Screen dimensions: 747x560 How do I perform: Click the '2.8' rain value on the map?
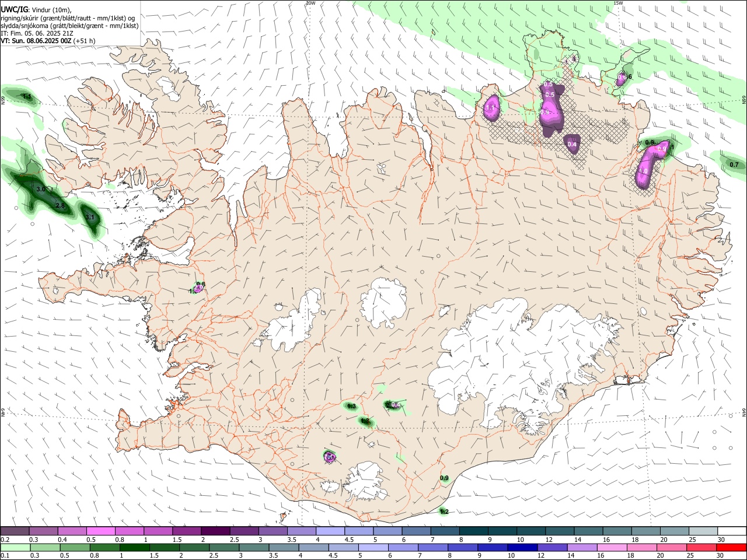point(60,206)
